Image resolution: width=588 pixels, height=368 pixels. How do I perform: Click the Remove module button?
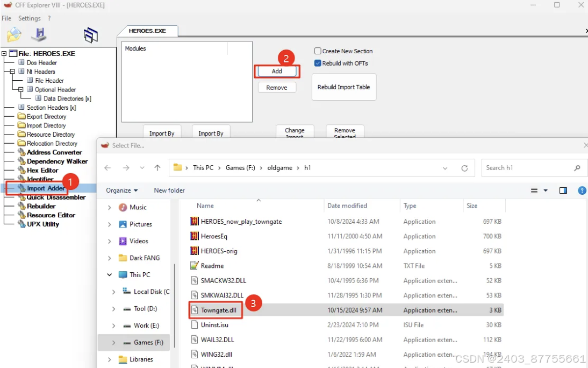click(277, 88)
